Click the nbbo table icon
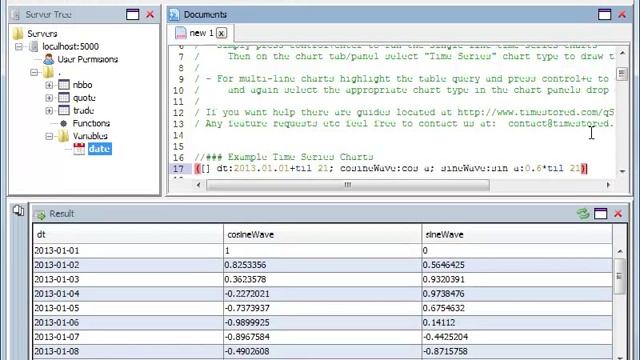Viewport: 640px width, 360px height. 64,85
